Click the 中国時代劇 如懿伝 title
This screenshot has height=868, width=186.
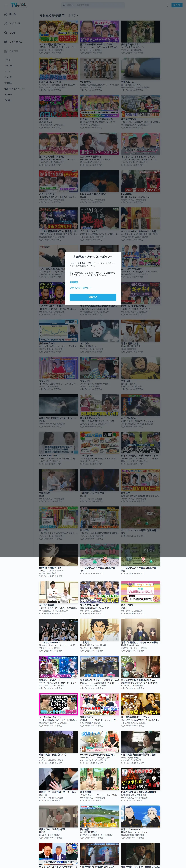pyautogui.click(x=139, y=755)
